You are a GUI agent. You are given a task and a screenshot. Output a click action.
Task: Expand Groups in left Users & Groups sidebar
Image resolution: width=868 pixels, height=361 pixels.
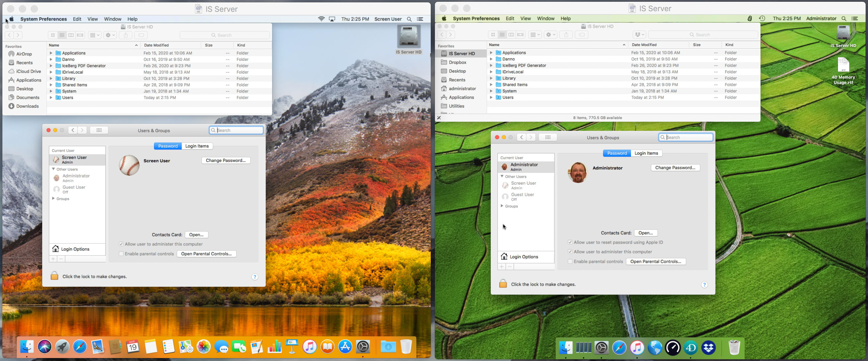point(53,199)
